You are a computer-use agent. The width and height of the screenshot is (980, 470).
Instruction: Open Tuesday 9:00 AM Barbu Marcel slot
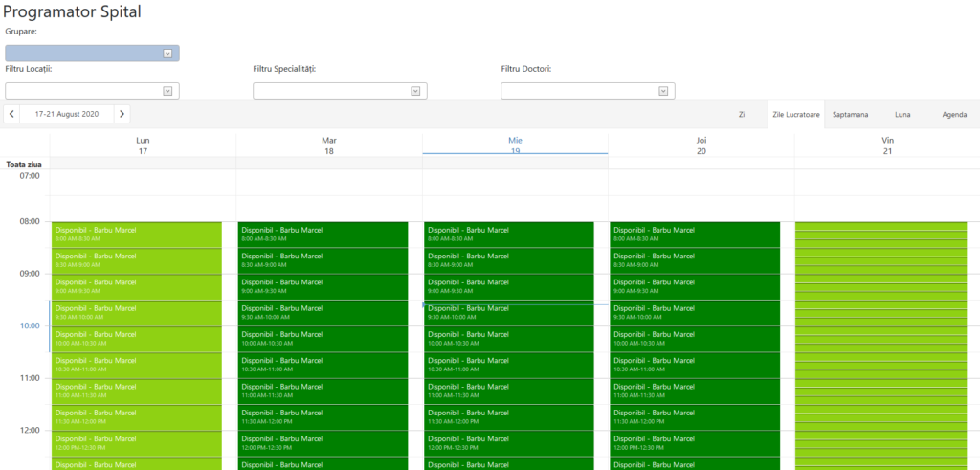point(323,286)
